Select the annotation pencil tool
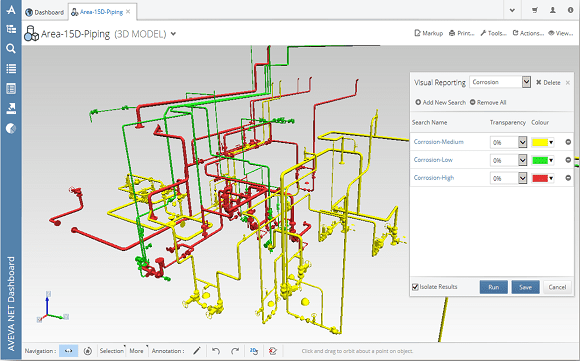The image size is (580, 361). 197,351
